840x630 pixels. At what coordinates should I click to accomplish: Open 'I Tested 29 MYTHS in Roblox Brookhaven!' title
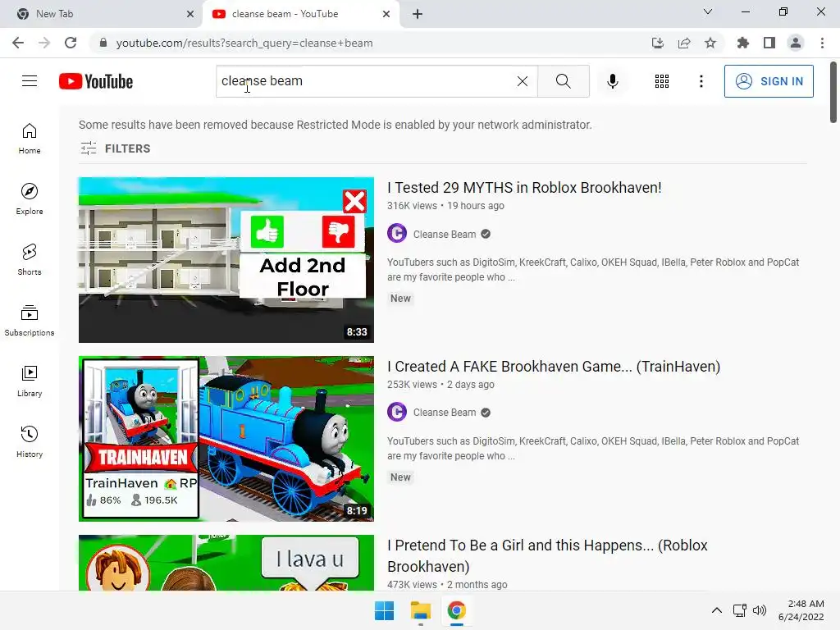[x=524, y=188]
